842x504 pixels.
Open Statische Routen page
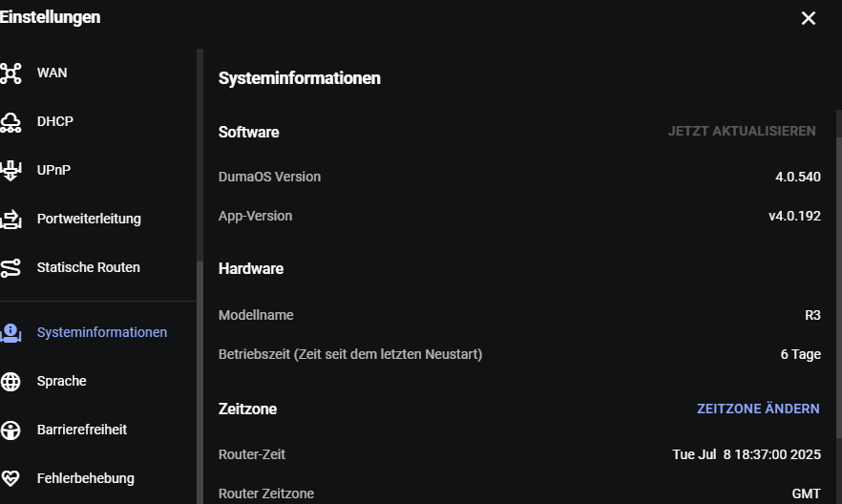pyautogui.click(x=89, y=268)
